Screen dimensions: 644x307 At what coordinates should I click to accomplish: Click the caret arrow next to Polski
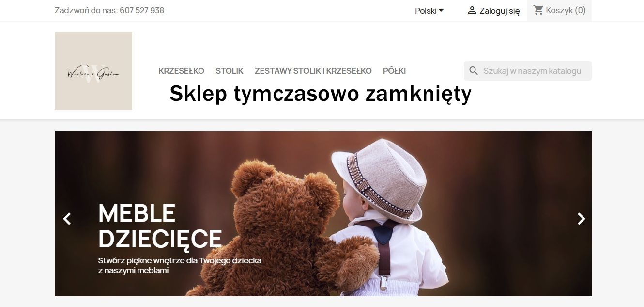(x=441, y=10)
